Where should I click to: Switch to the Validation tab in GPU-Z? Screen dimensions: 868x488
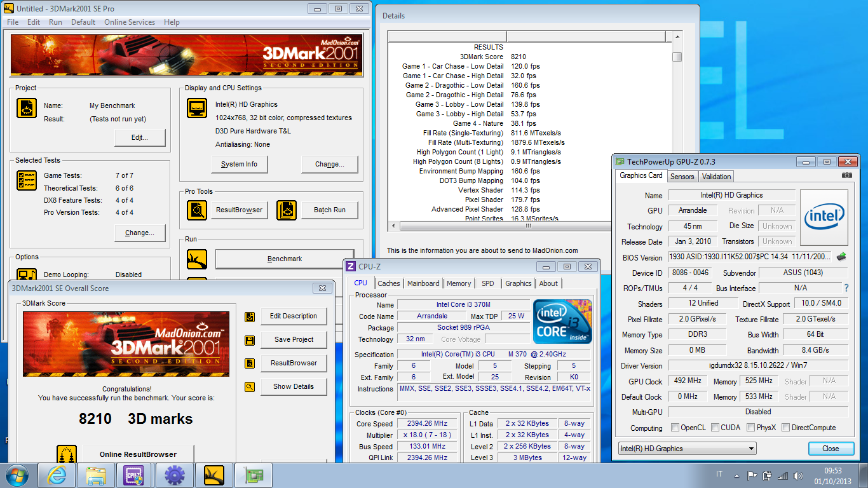point(717,177)
